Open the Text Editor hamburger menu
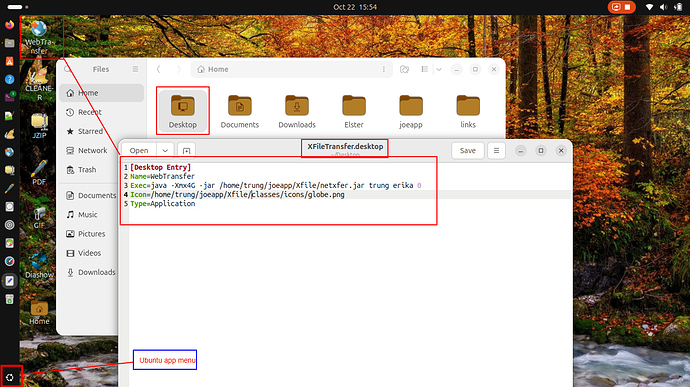Screen dimensions: 690x387 tap(496, 151)
